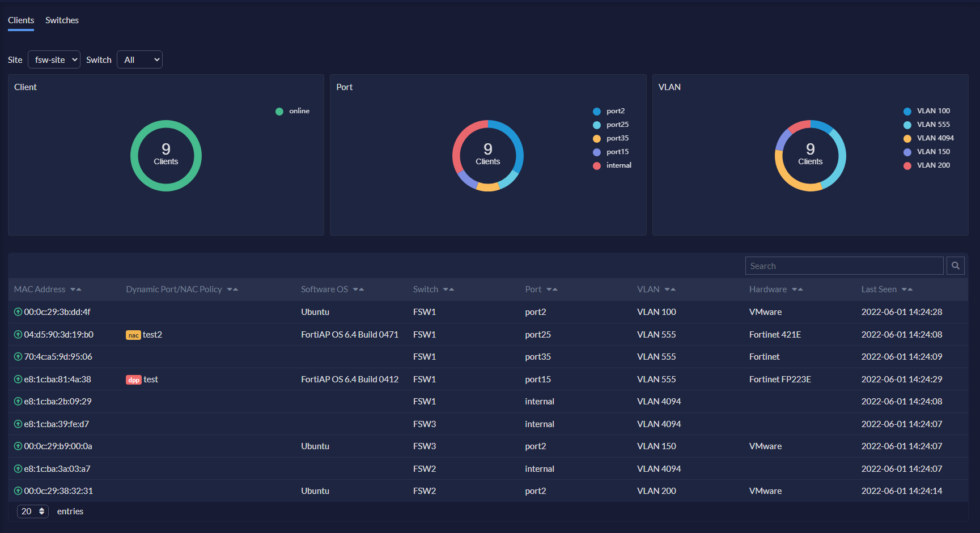
Task: Open the Switch dropdown showing All
Action: pos(139,59)
